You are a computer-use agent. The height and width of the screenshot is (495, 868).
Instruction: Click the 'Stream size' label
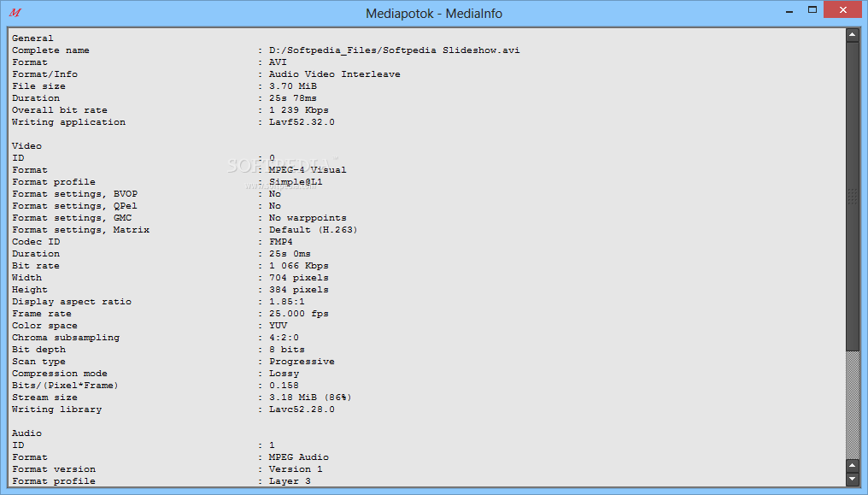(44, 398)
